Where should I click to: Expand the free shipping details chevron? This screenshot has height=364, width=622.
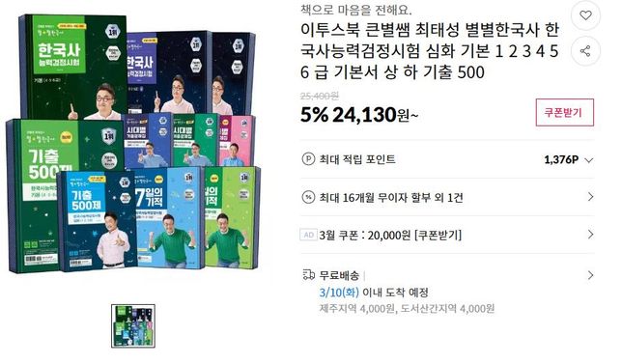pyautogui.click(x=590, y=275)
